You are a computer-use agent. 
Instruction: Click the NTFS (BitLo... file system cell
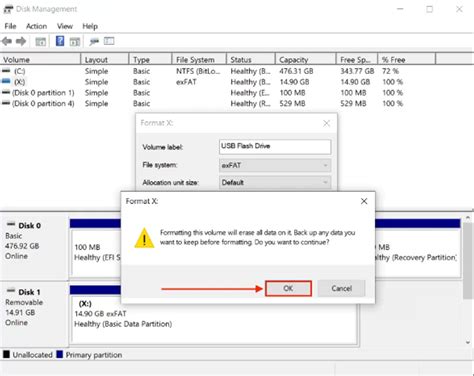[x=198, y=71]
